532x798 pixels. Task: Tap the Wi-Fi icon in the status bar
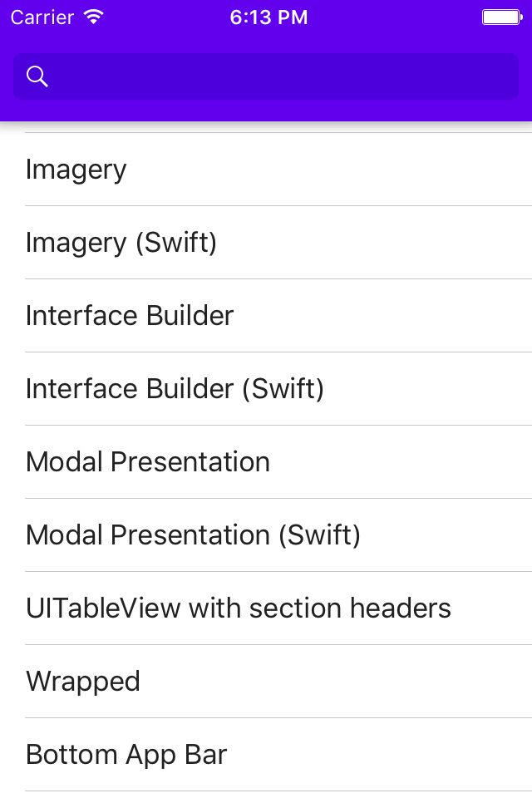click(x=94, y=16)
